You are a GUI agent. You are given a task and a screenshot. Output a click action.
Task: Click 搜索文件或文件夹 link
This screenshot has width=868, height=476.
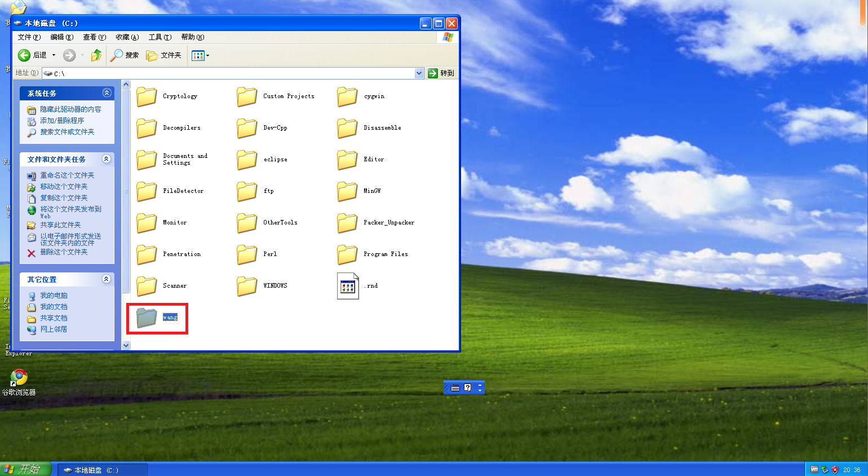point(67,132)
